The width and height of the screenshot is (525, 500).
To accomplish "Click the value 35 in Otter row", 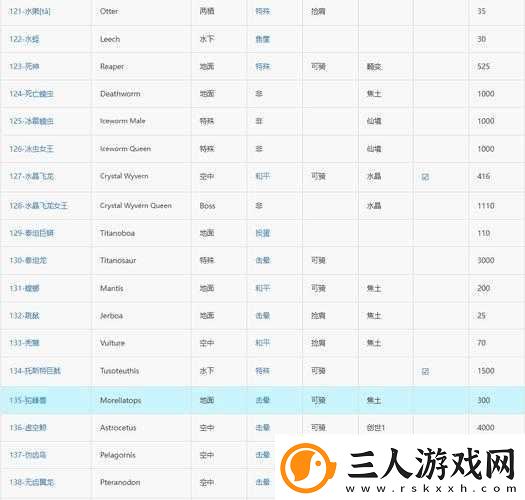I will point(481,11).
